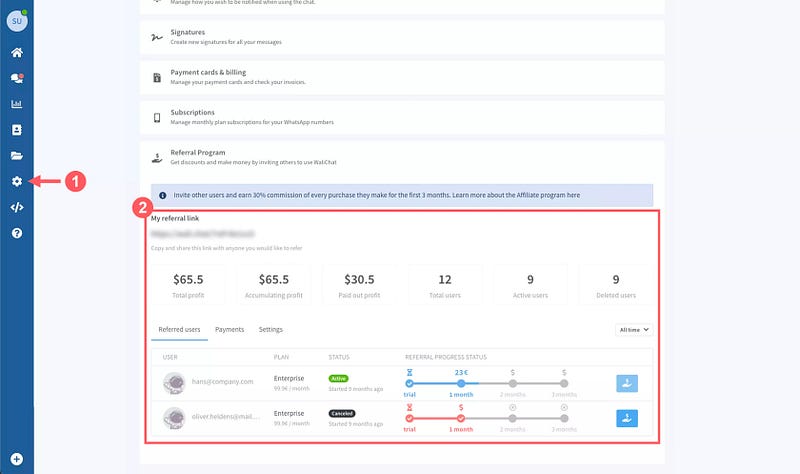Open the analytics bar chart icon
This screenshot has width=800, height=474.
tap(16, 104)
